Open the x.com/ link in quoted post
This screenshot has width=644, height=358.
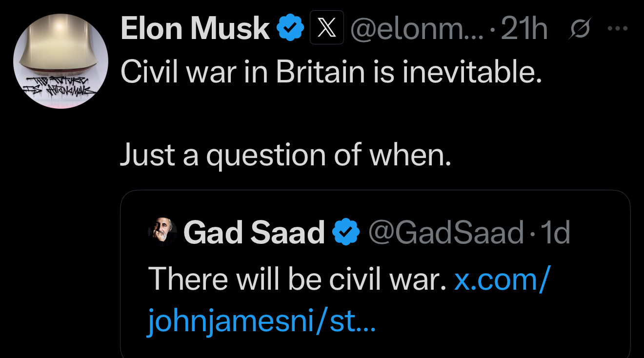click(502, 279)
